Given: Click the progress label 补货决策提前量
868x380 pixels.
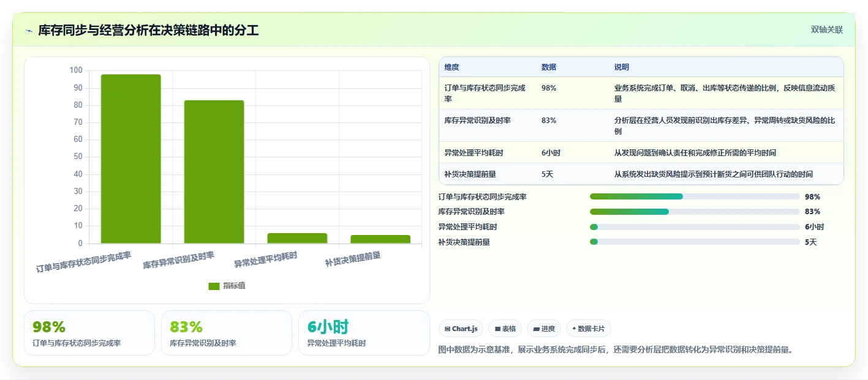Looking at the screenshot, I should (464, 242).
